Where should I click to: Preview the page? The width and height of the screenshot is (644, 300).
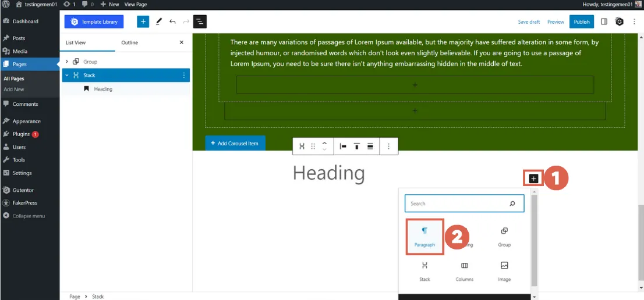pos(555,22)
